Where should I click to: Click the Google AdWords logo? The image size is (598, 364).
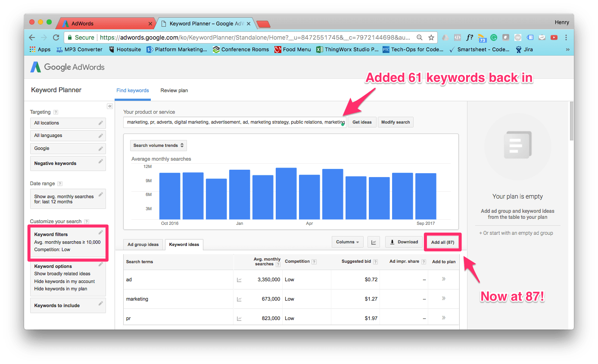coord(67,67)
